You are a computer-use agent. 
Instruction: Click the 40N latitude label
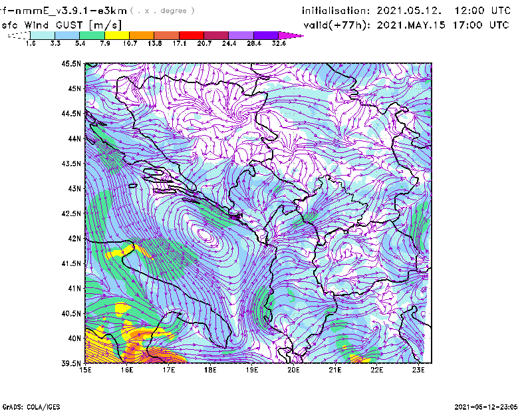coord(74,339)
